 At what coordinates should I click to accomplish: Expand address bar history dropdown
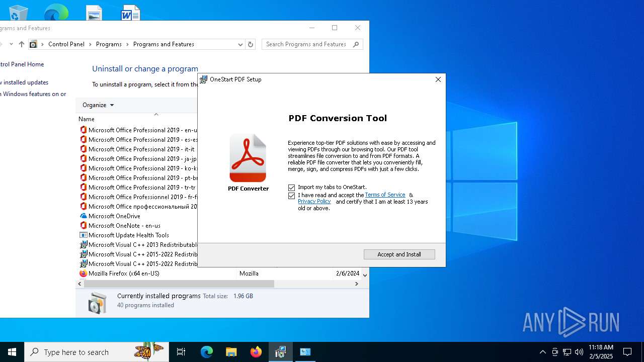click(x=240, y=44)
